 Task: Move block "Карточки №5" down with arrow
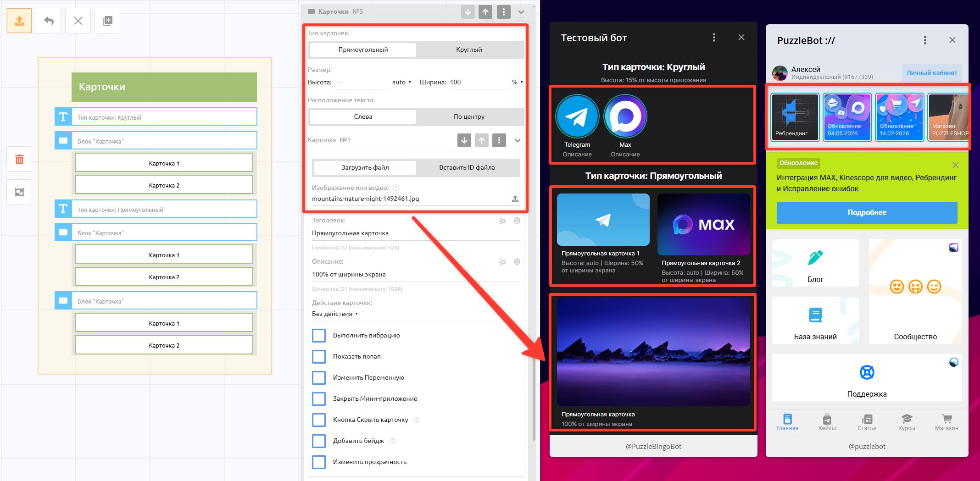tap(468, 12)
